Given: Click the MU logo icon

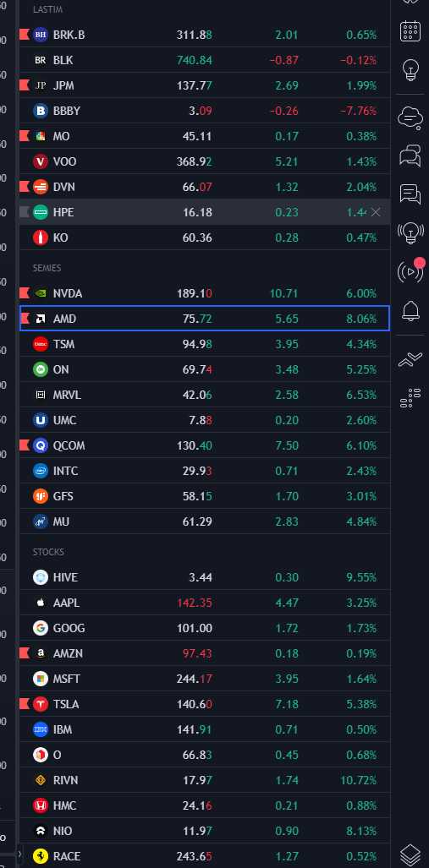Looking at the screenshot, I should [x=41, y=521].
